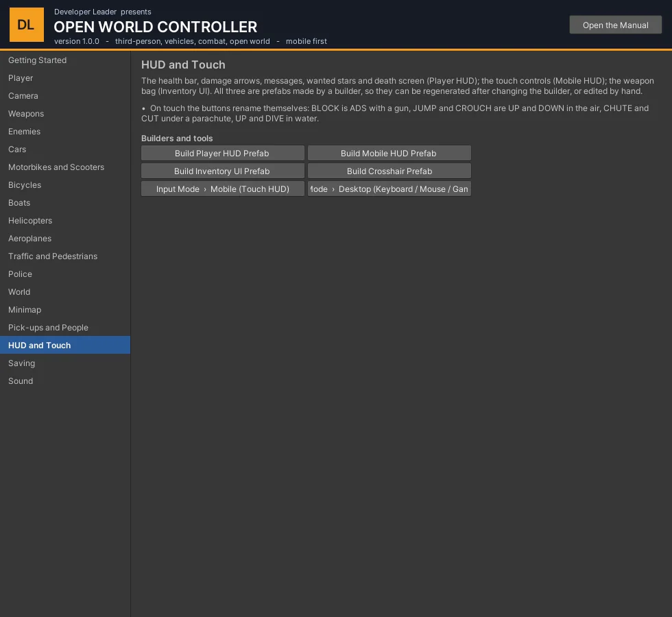Click the version 1.0.0 text
The image size is (672, 617).
tap(77, 41)
